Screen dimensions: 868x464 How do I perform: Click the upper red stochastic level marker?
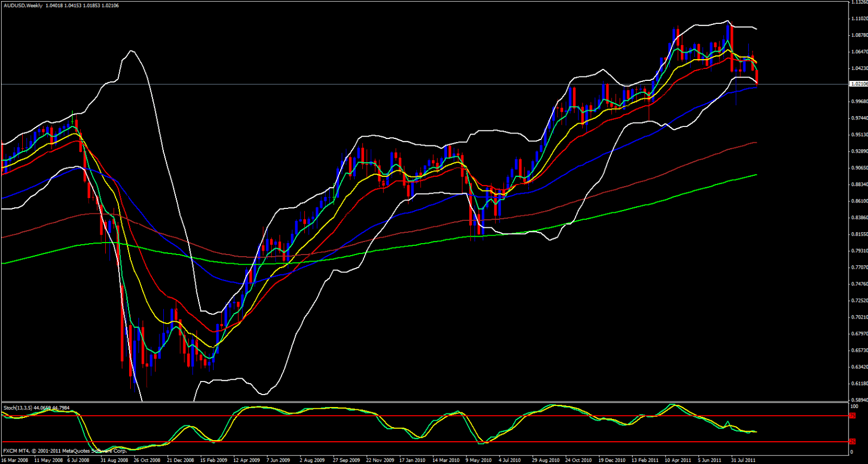tap(852, 416)
